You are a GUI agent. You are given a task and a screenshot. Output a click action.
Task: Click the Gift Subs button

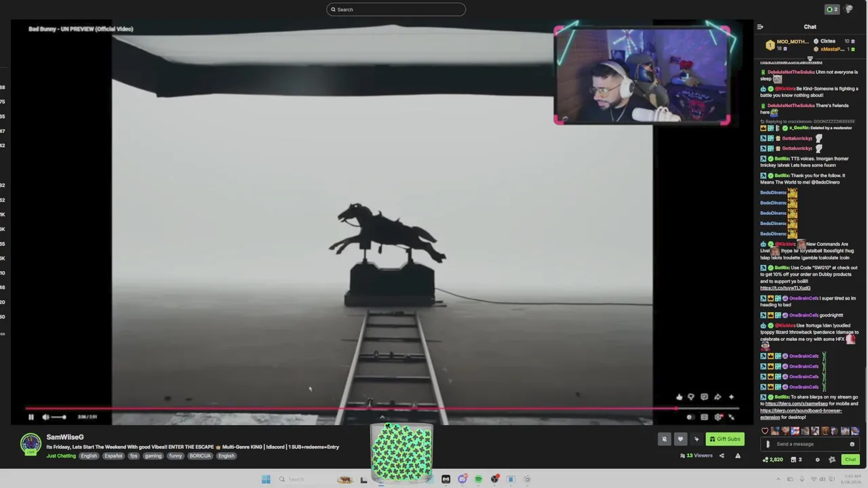click(x=725, y=439)
